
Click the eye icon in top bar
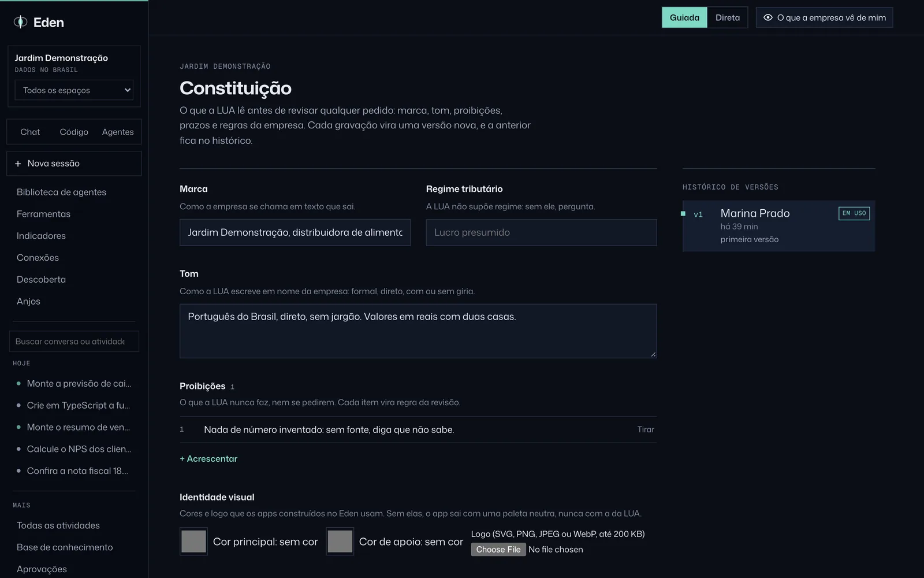click(x=768, y=17)
